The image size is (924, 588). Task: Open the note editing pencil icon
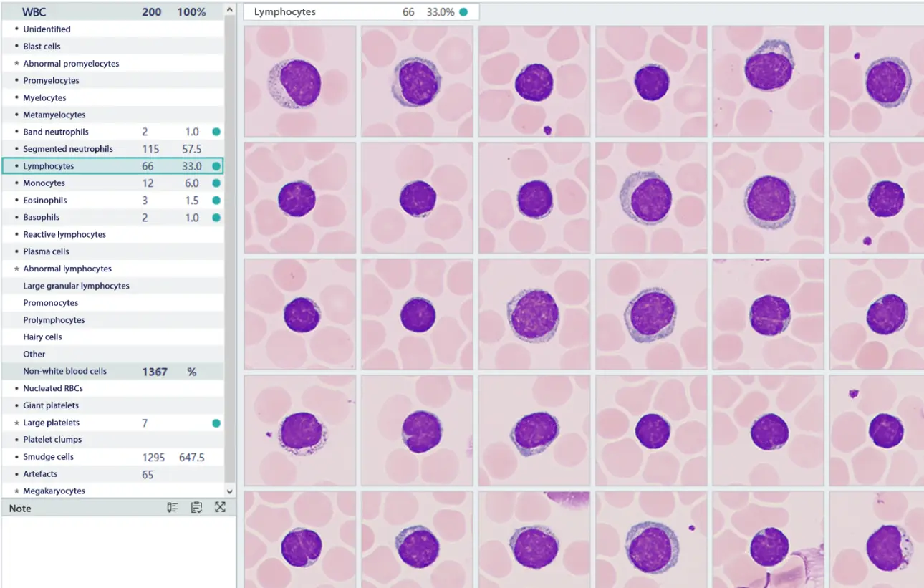172,507
